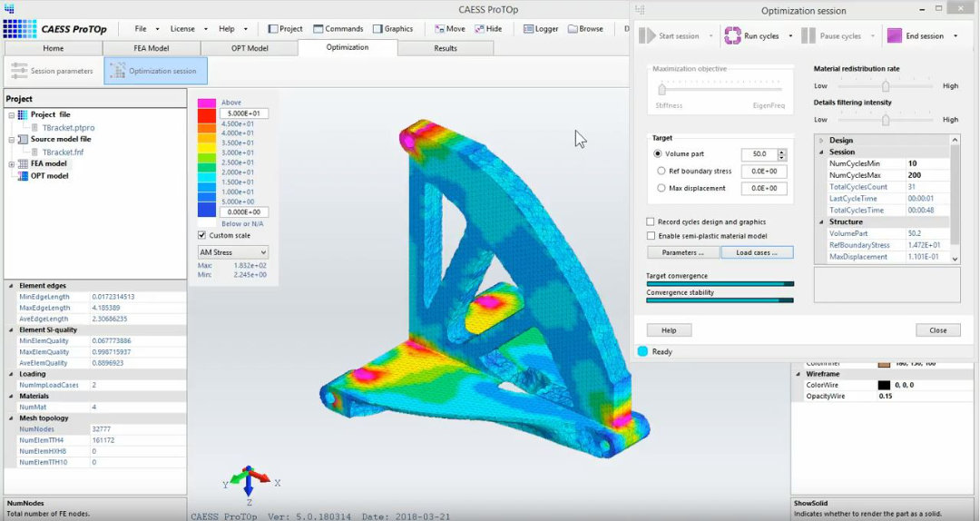Select the Max displacement radio button
Screen dimensions: 980x521
click(x=661, y=188)
